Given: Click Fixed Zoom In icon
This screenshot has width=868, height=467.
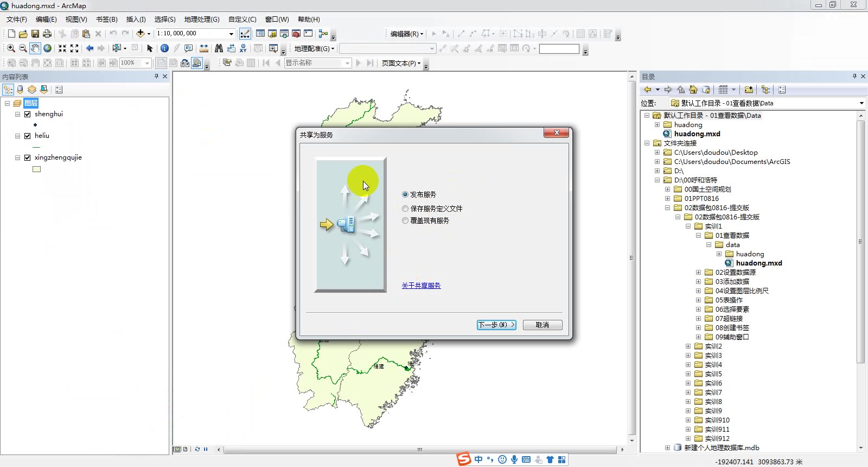Looking at the screenshot, I should coord(62,48).
